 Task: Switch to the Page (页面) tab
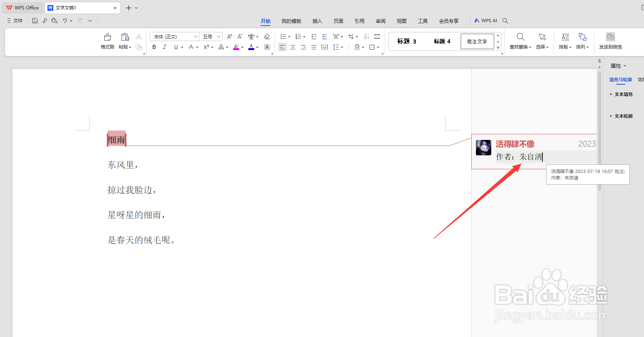339,21
